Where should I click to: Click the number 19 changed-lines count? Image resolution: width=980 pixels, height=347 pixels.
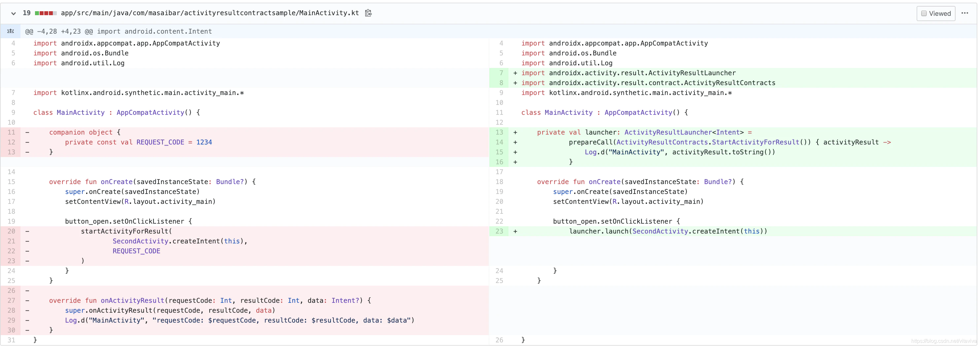(x=27, y=13)
